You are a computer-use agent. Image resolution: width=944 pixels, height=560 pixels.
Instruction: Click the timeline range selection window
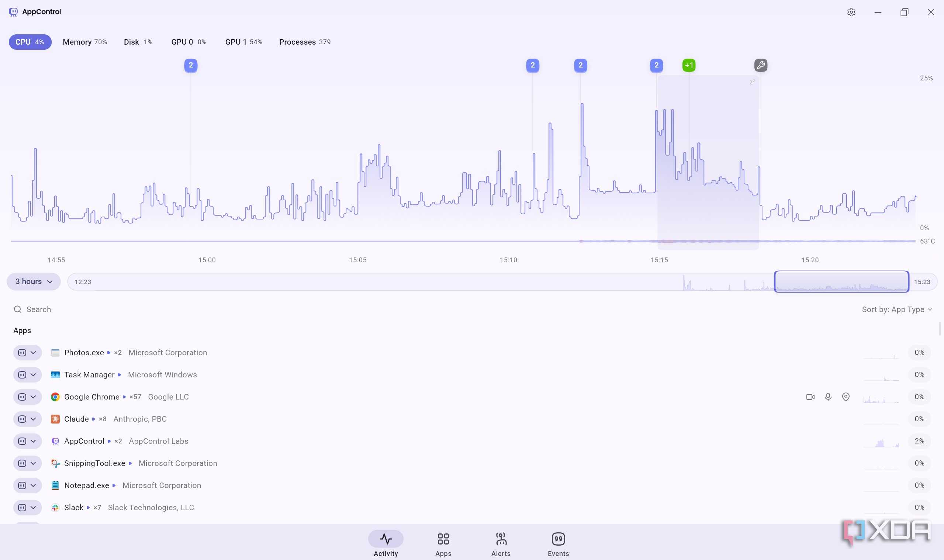pyautogui.click(x=841, y=281)
